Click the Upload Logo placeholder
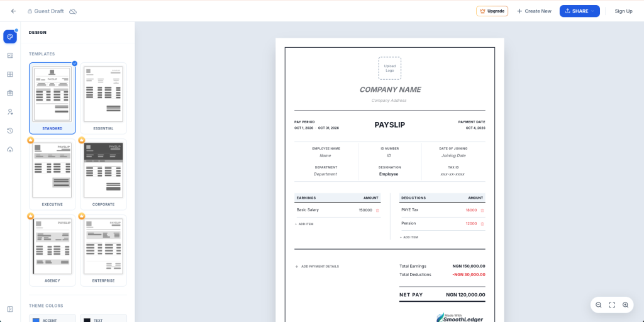 pos(390,68)
